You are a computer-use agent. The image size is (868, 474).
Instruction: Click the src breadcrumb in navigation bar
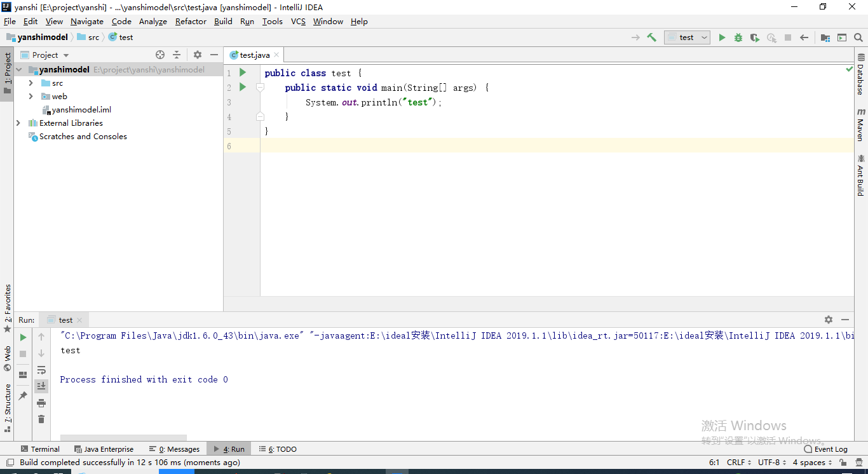[88, 37]
